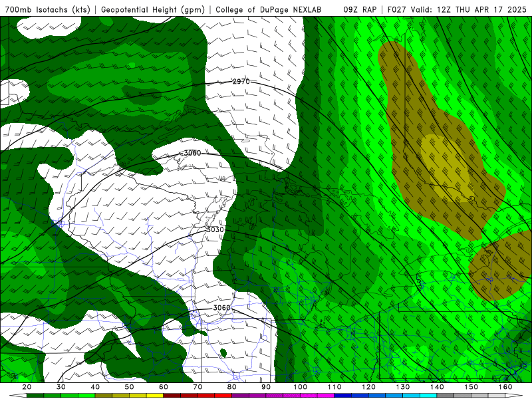Pick the magenta segment of the color bar
Image resolution: width=532 pixels, height=399 pixels.
(x=326, y=396)
